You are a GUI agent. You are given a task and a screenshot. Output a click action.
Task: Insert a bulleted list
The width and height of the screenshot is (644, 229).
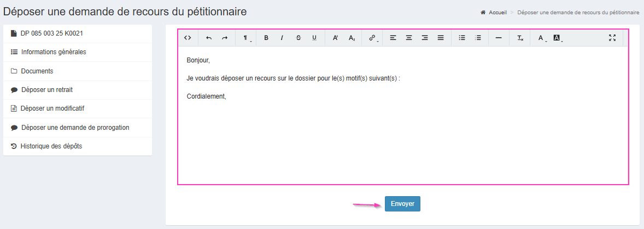[x=462, y=38]
